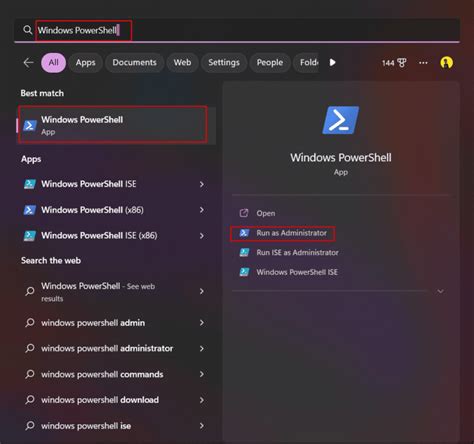Click the Windows PowerShell ISE icon in details pane
The image size is (474, 444).
tap(244, 272)
